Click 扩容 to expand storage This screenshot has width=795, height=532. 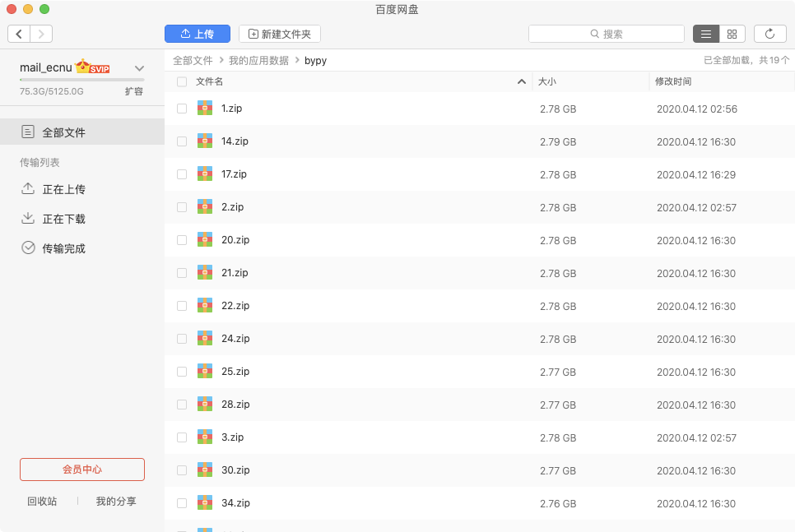134,91
